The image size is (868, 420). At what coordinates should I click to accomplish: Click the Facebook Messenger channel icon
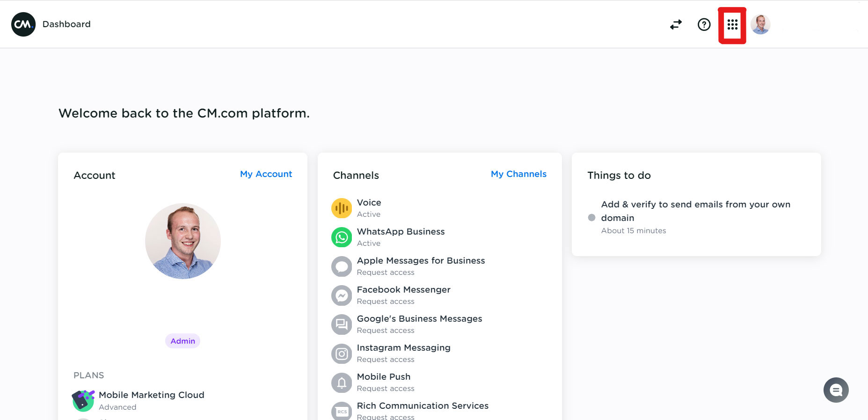tap(342, 295)
